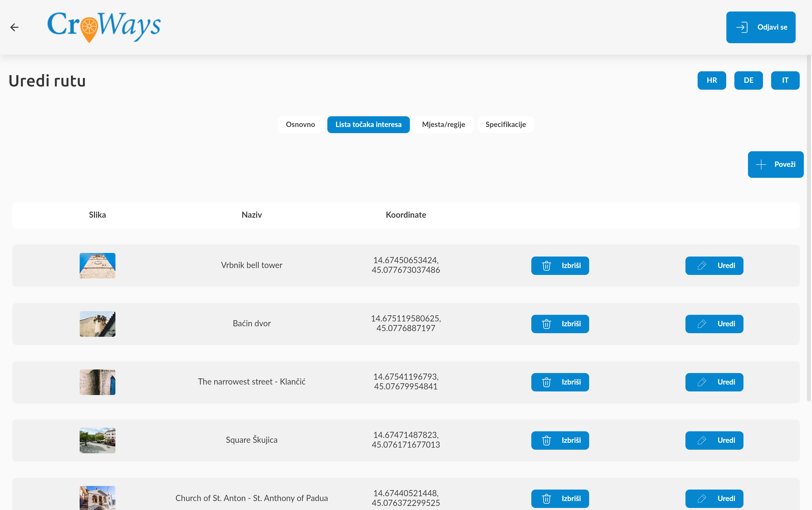The image size is (812, 510).
Task: Open the Mjesta/regije tab
Action: click(x=443, y=125)
